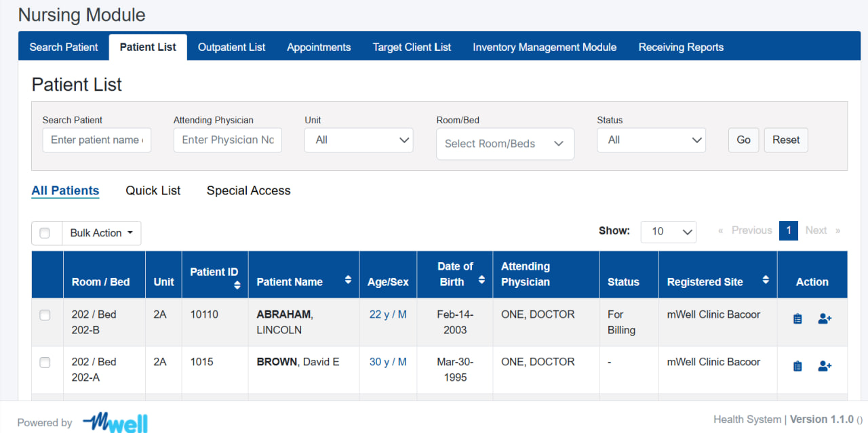Viewport: 868px width, 433px height.
Task: Click add-user icon in ABRAHAM, LINCOLN row
Action: [825, 318]
